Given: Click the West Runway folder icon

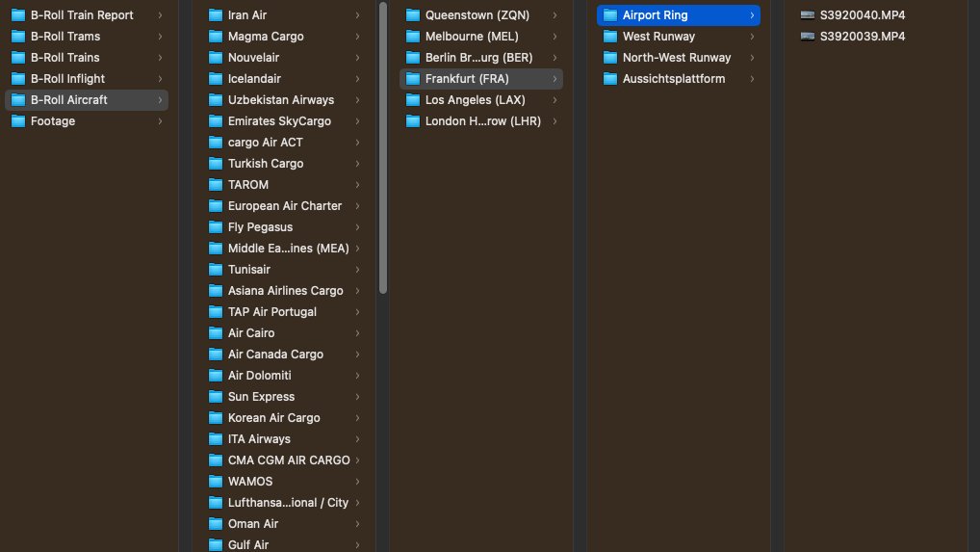Looking at the screenshot, I should [x=610, y=37].
